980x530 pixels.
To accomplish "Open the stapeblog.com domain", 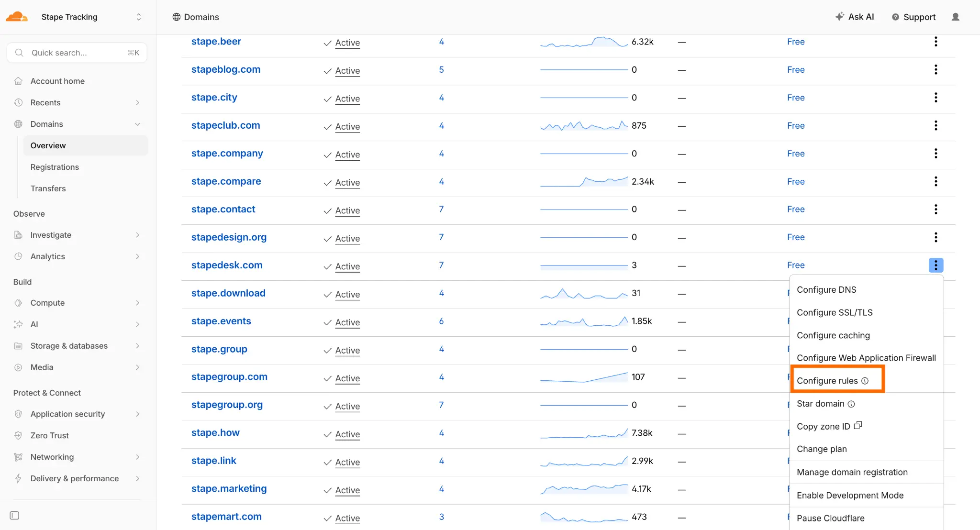I will [x=226, y=69].
